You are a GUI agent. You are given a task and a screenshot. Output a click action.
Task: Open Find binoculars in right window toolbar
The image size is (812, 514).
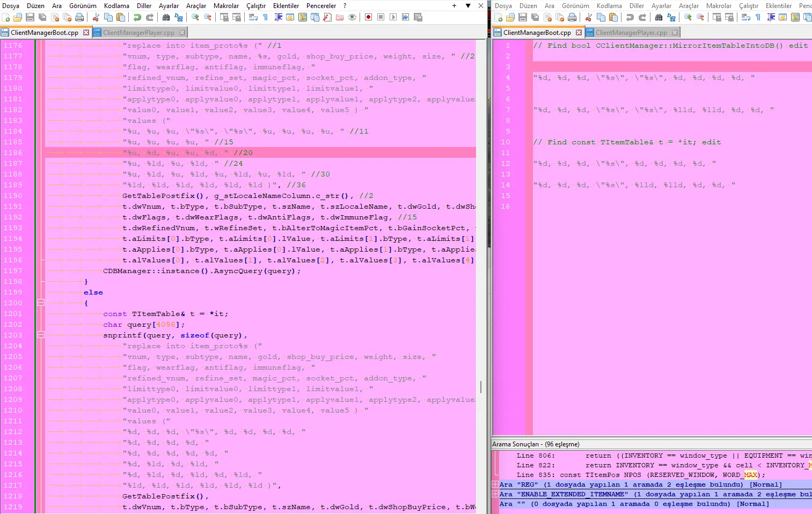pos(659,17)
